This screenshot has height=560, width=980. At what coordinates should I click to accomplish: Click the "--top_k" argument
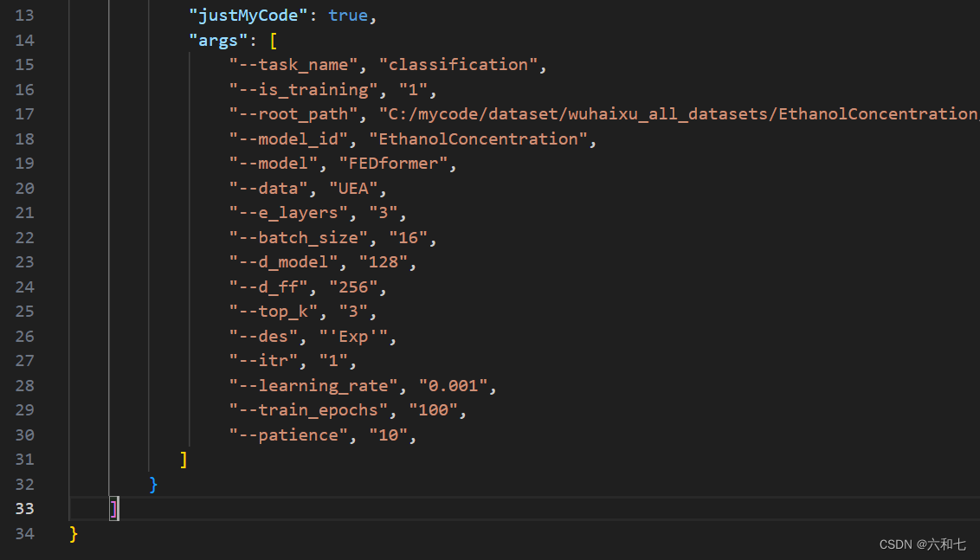click(273, 312)
